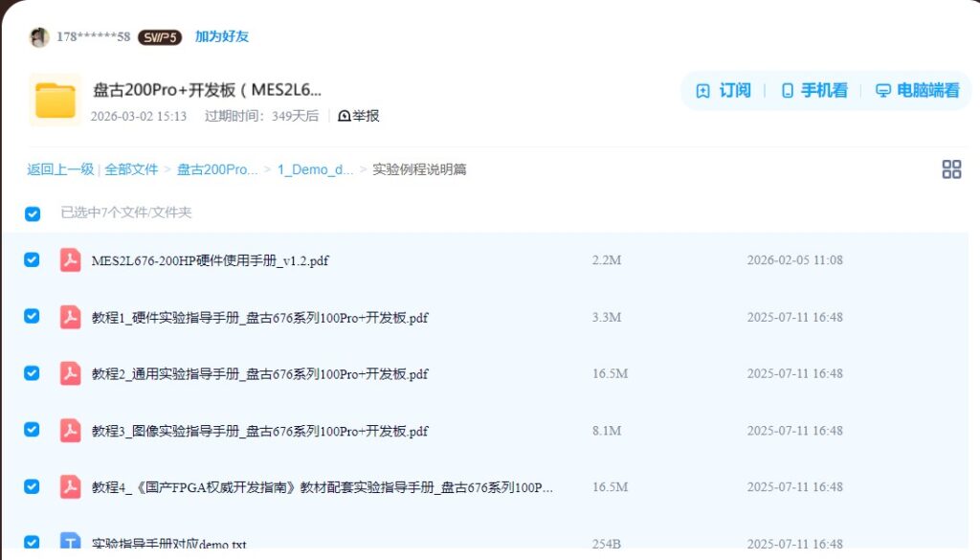Click the 返回上一级 navigation link

pyautogui.click(x=61, y=168)
